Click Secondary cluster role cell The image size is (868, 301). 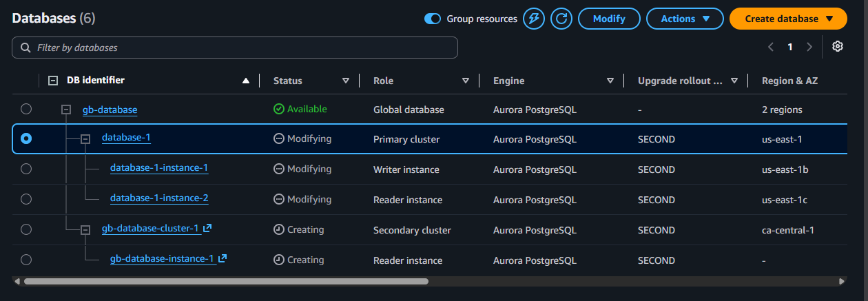tap(412, 230)
